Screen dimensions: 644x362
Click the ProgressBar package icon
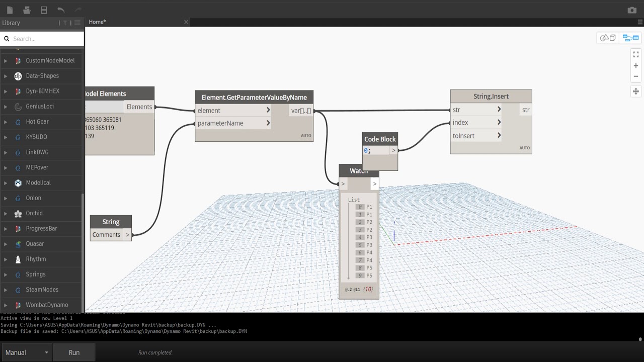[18, 229]
